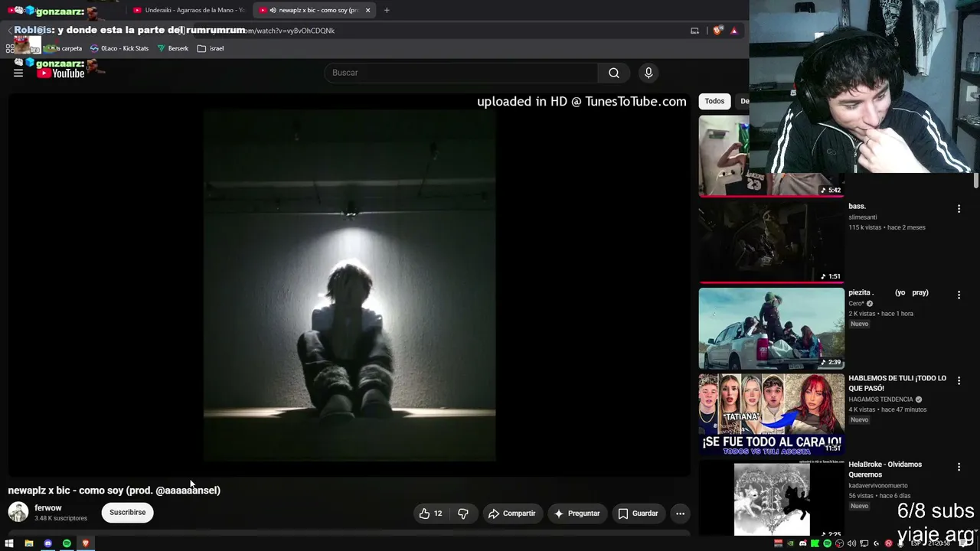Click the Suscribirse button
The height and width of the screenshot is (551, 980).
(127, 513)
